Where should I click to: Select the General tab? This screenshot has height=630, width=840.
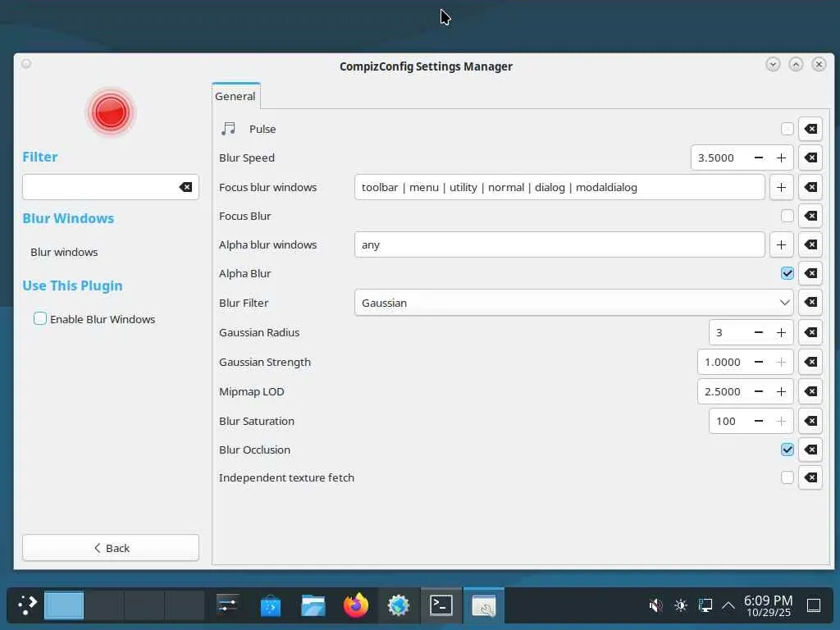[235, 97]
